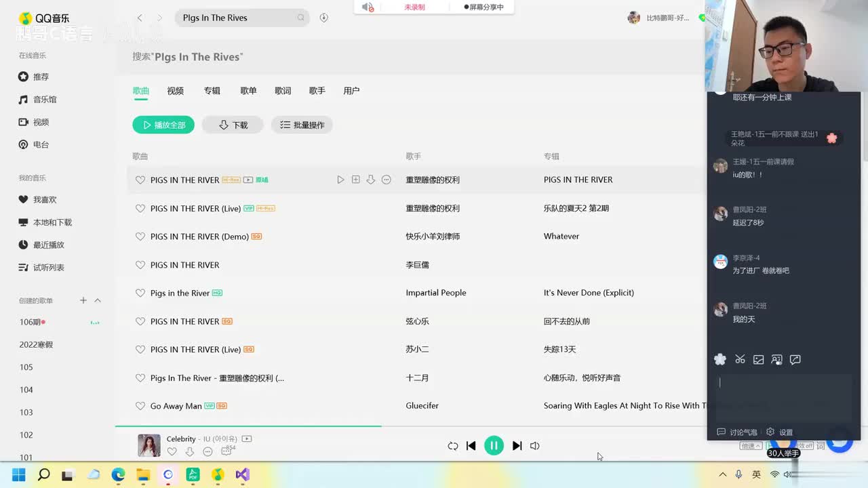The image size is (868, 488).
Task: Seek using the green playback progress bar
Action: [x=248, y=426]
